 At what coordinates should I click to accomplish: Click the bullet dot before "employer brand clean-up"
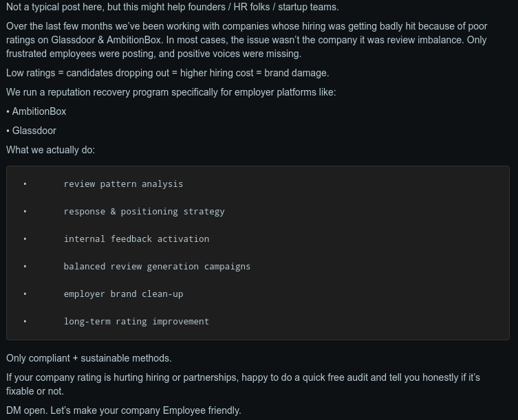[x=25, y=294]
